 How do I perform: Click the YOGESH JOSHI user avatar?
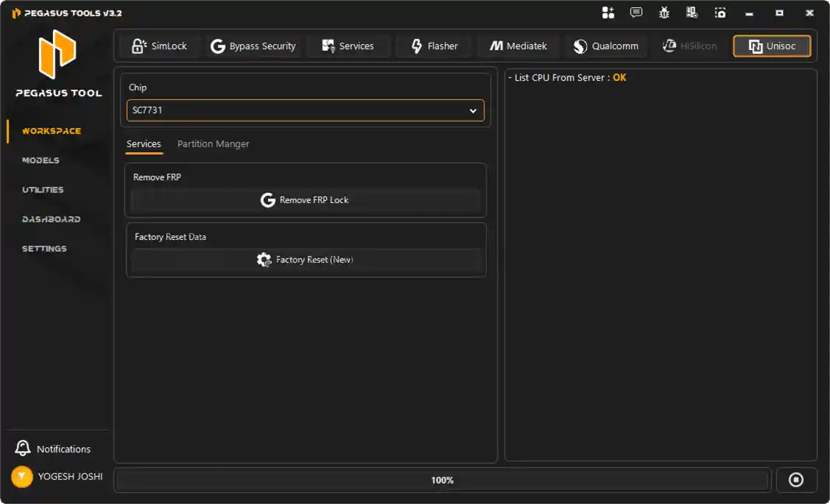[21, 477]
